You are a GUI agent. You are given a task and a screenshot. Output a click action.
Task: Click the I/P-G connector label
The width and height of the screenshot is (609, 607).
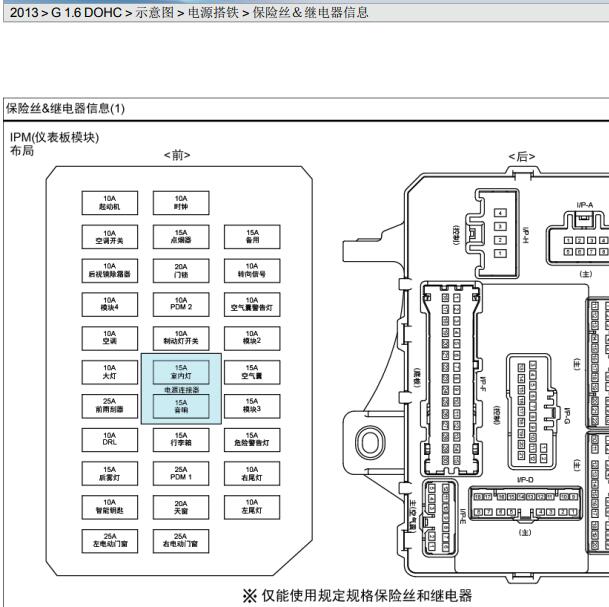point(567,416)
